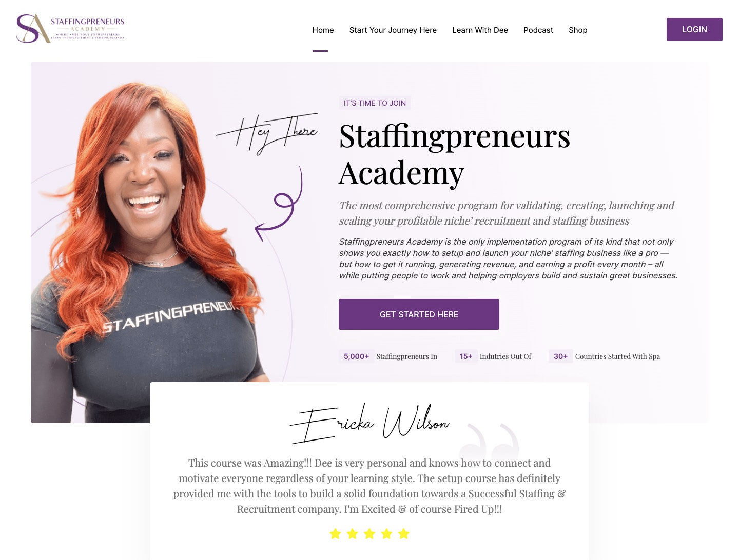The image size is (739, 560).
Task: Click the first yellow rating star
Action: pos(335,534)
